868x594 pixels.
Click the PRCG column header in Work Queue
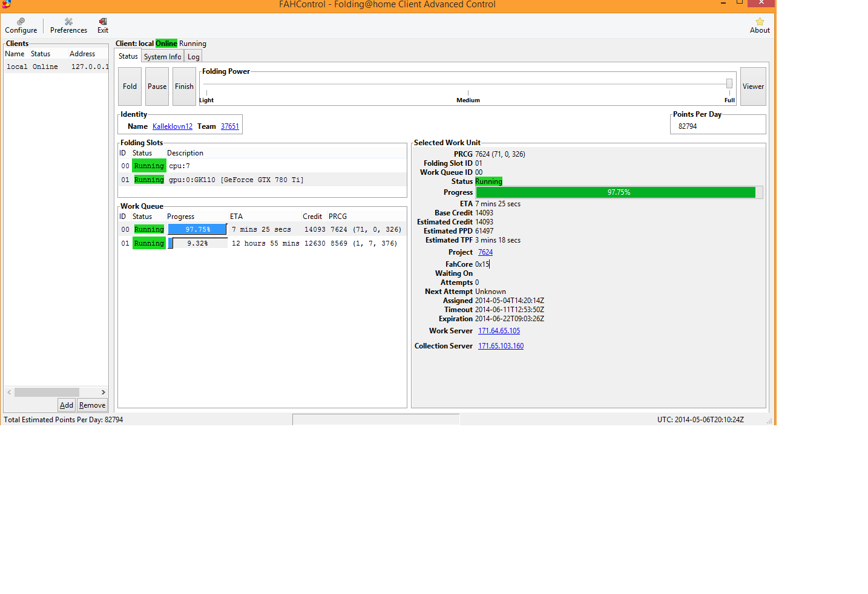338,217
